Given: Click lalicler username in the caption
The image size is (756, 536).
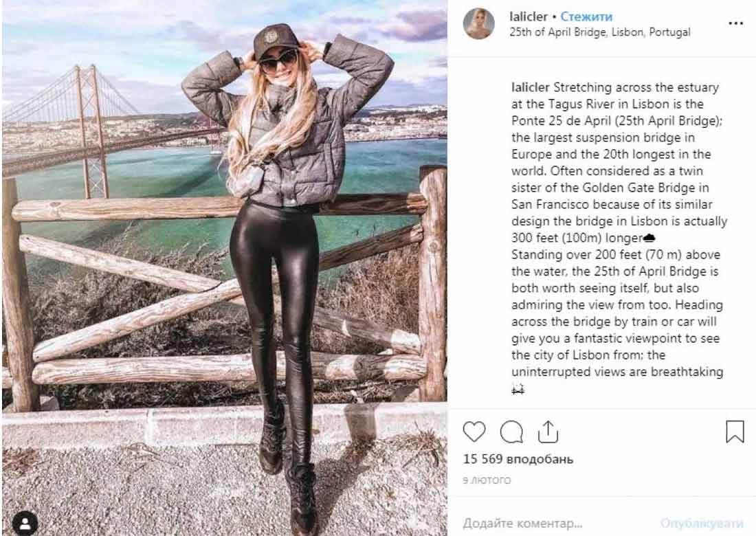Looking at the screenshot, I should point(531,87).
